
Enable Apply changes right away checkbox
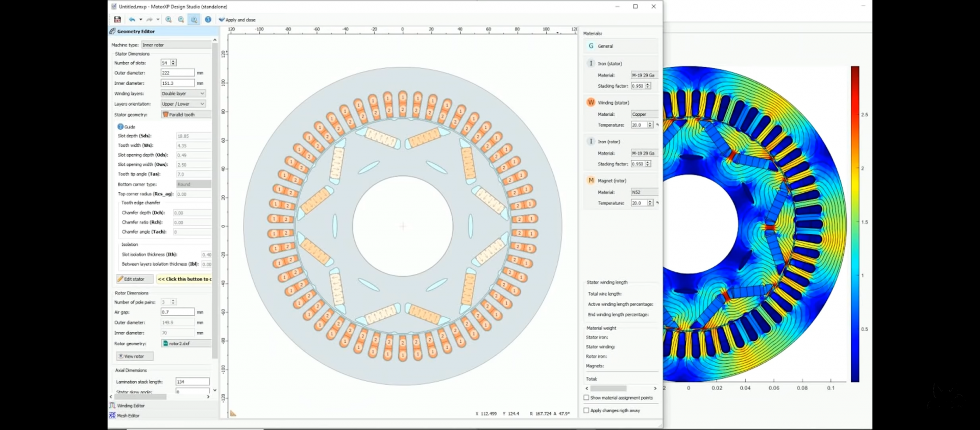pos(586,411)
